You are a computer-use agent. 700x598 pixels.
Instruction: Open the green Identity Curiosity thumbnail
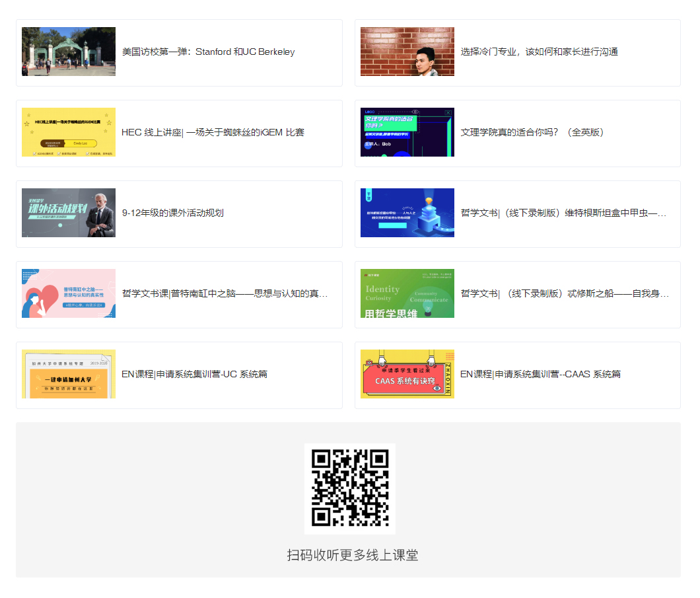click(407, 293)
